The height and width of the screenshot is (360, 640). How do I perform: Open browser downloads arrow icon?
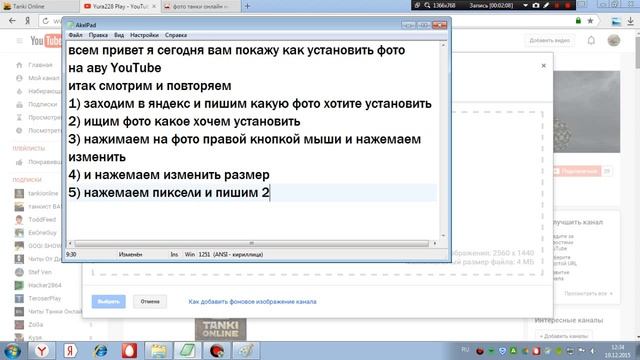pos(631,21)
